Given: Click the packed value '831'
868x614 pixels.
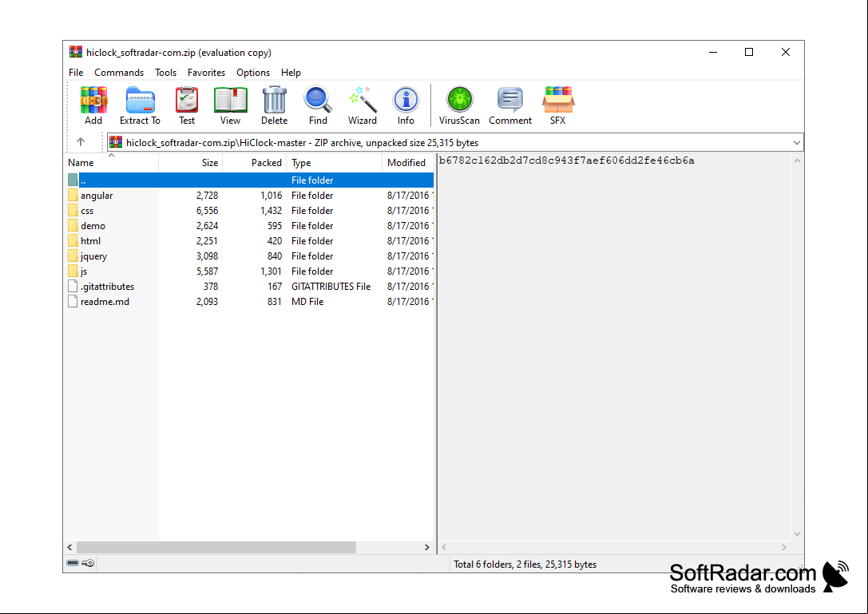Looking at the screenshot, I should (x=275, y=302).
